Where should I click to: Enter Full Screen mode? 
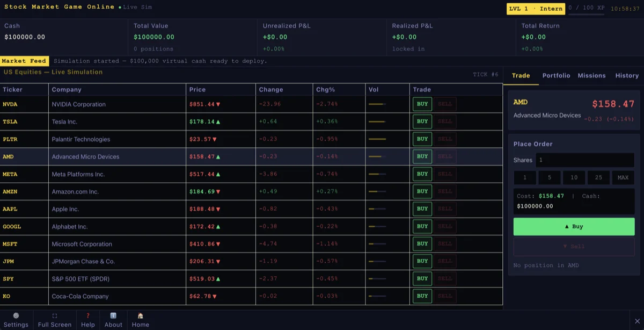click(55, 320)
